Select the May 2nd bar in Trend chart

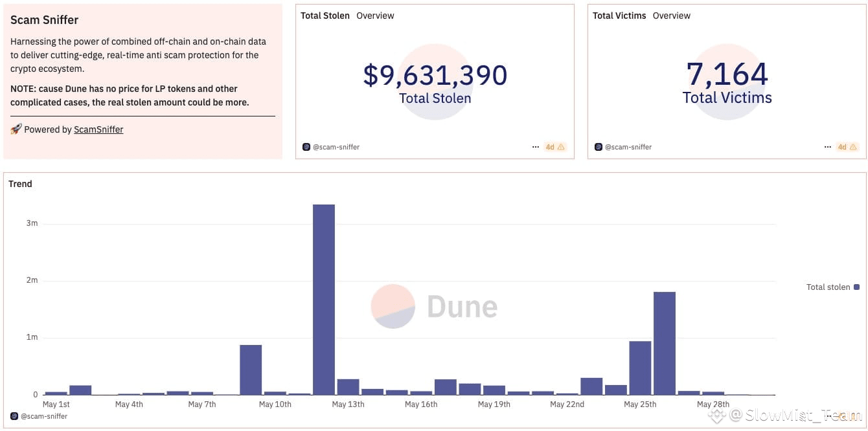[x=80, y=390]
